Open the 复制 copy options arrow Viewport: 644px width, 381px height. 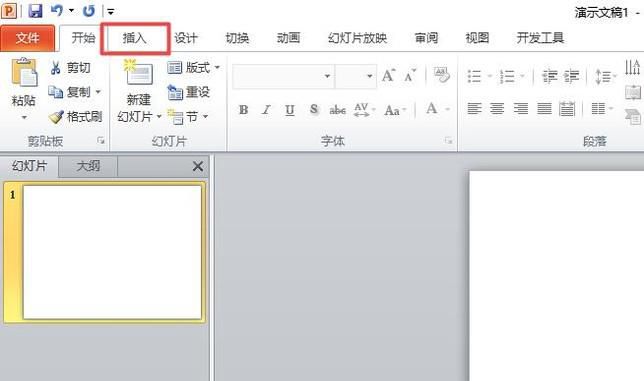[x=98, y=92]
